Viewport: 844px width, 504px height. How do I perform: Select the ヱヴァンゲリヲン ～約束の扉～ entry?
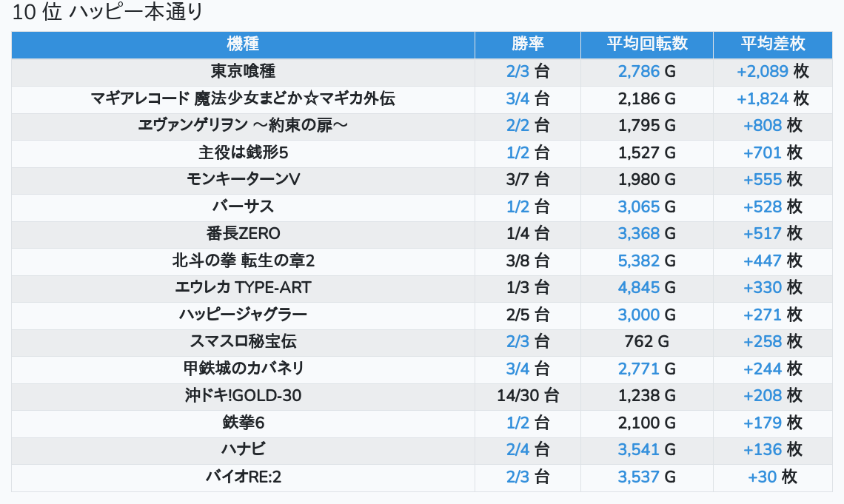(243, 126)
